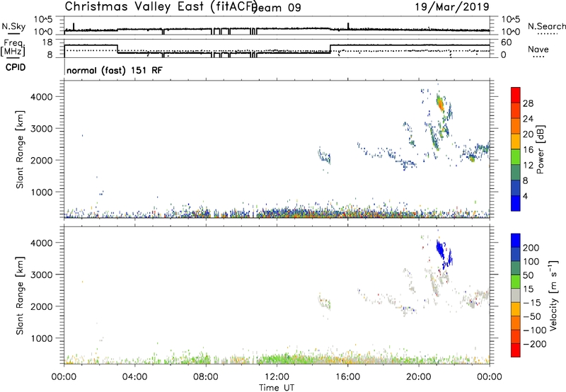Click the gray segment of the velocity color bar

point(516,295)
